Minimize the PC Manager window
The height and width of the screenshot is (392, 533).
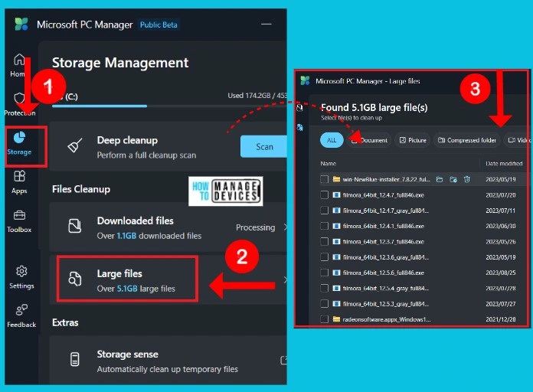point(266,24)
